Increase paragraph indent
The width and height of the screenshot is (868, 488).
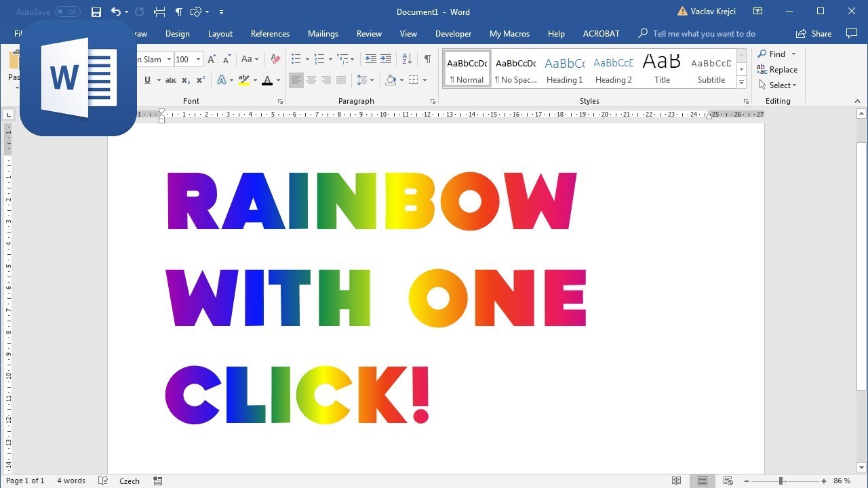coord(386,60)
